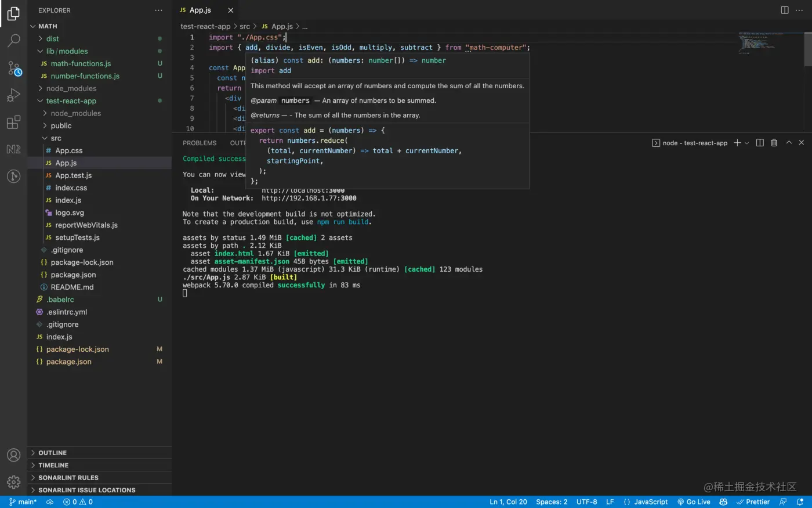Open App.css in the explorer

tap(99, 151)
